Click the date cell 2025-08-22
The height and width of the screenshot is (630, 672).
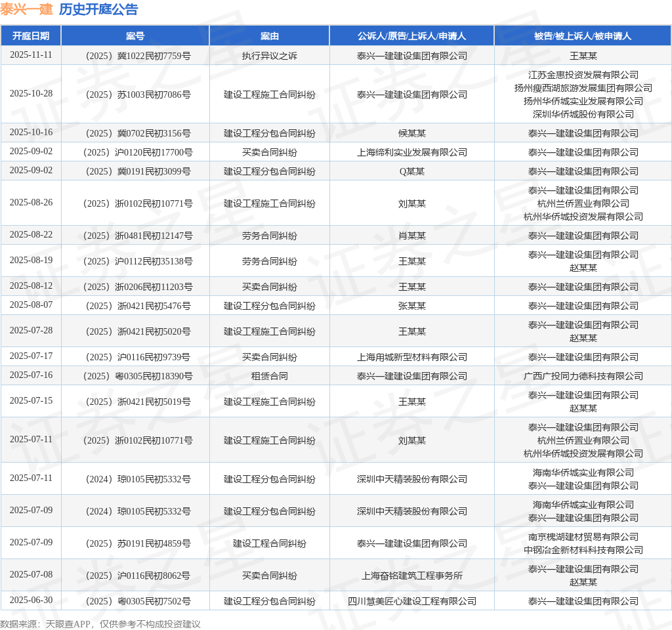[31, 235]
